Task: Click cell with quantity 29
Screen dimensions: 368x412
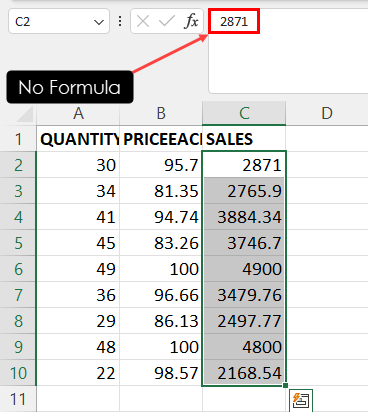Action: click(x=78, y=321)
